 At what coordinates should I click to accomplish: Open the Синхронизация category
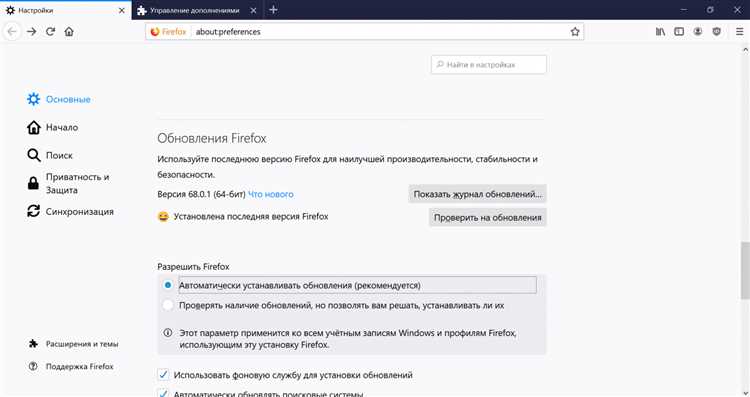point(70,211)
